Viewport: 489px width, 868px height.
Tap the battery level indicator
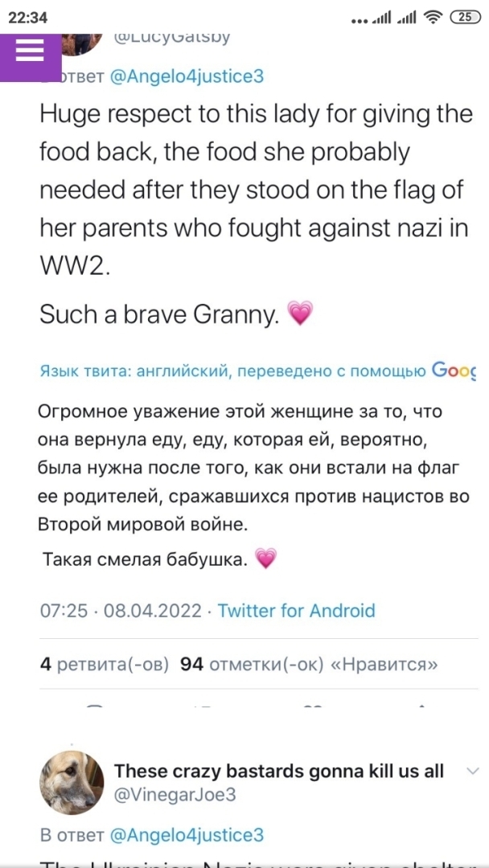pyautogui.click(x=464, y=18)
